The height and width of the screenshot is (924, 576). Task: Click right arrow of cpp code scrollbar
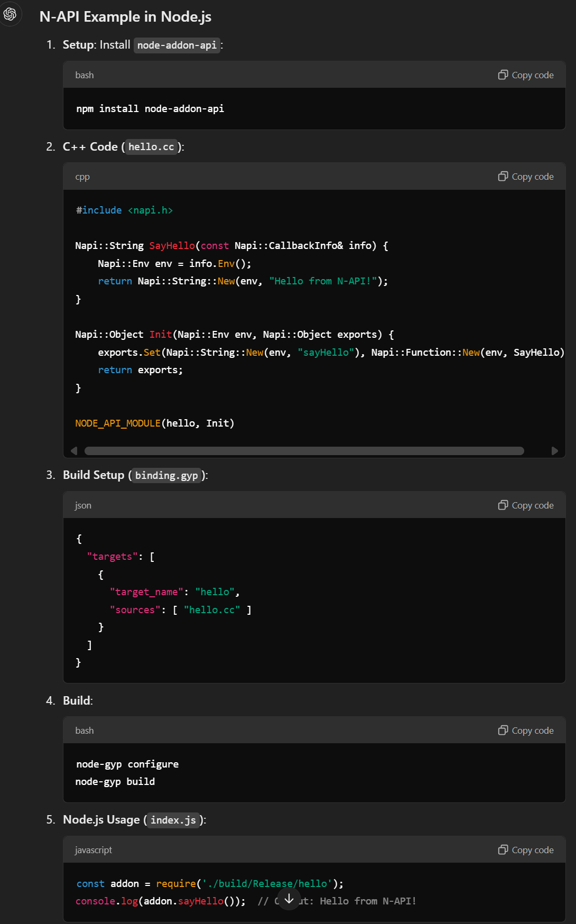(x=554, y=451)
